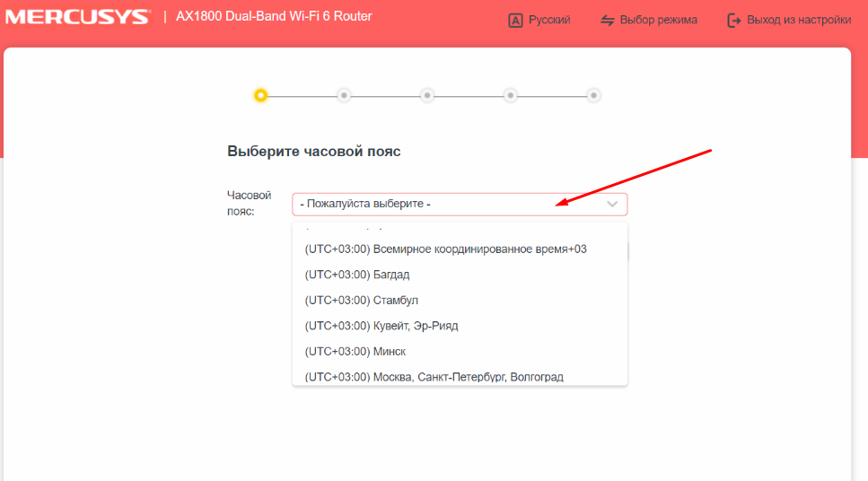Click the third step circle in progress bar
This screenshot has width=868, height=481.
[x=427, y=95]
